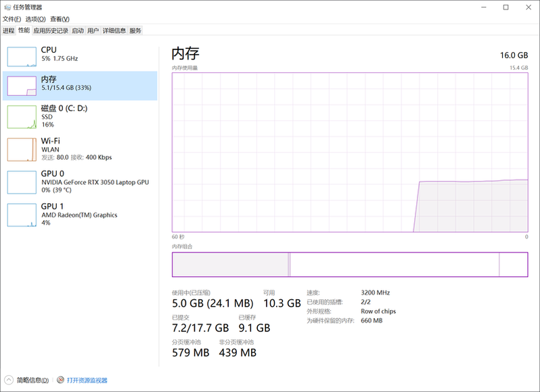
Task: Switch to the 进程 tab
Action: tap(8, 30)
